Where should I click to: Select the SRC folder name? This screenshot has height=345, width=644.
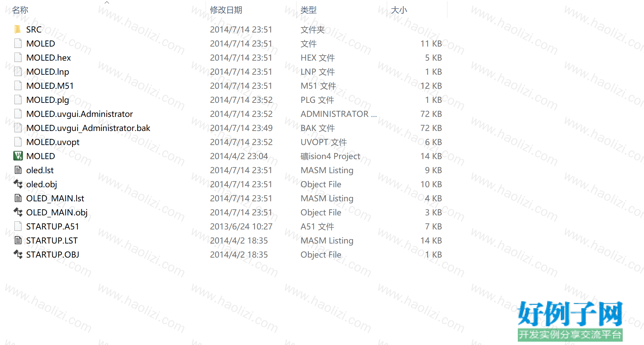tap(34, 29)
